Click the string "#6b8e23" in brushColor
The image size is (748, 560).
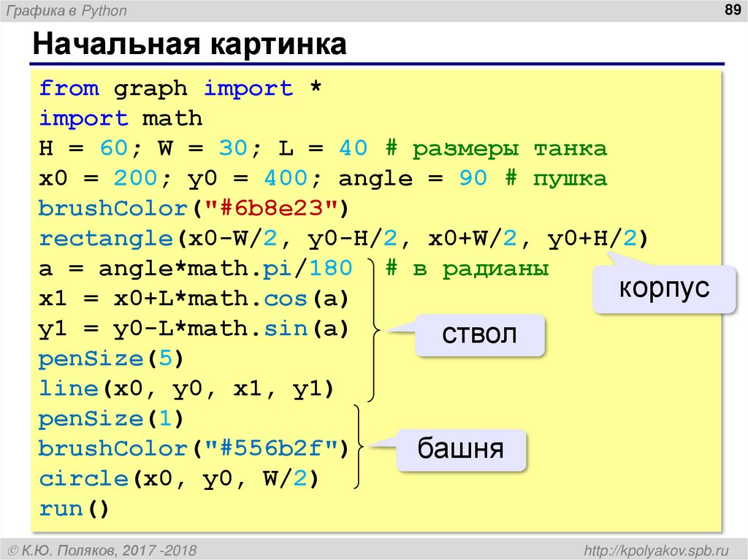click(271, 209)
